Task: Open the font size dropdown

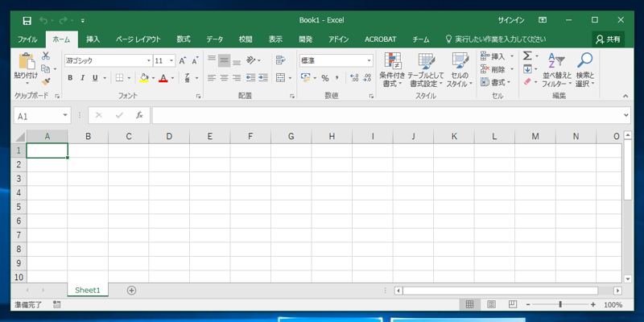Action: pos(171,61)
